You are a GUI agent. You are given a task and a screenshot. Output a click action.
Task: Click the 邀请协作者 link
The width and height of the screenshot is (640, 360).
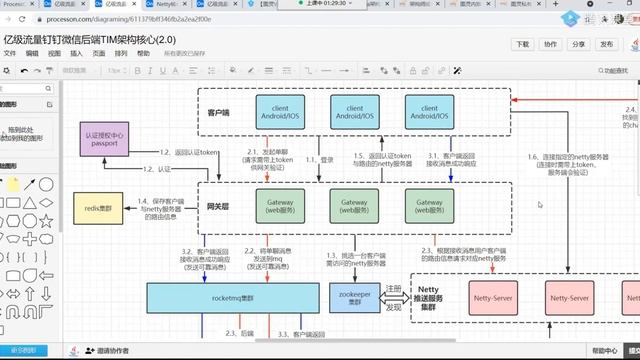[x=107, y=351]
